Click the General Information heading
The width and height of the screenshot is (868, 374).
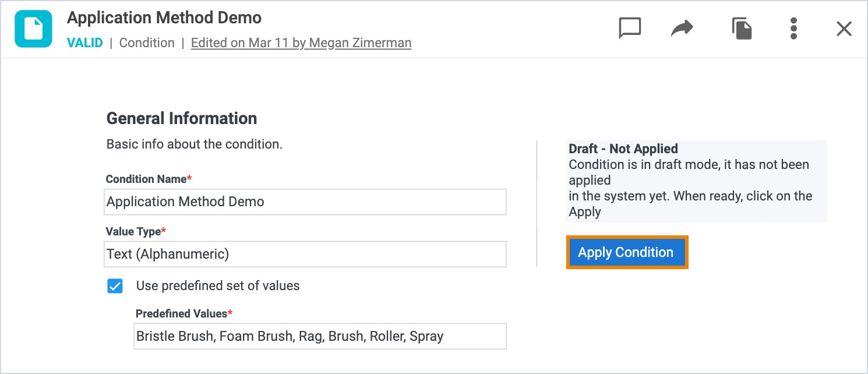[x=182, y=118]
